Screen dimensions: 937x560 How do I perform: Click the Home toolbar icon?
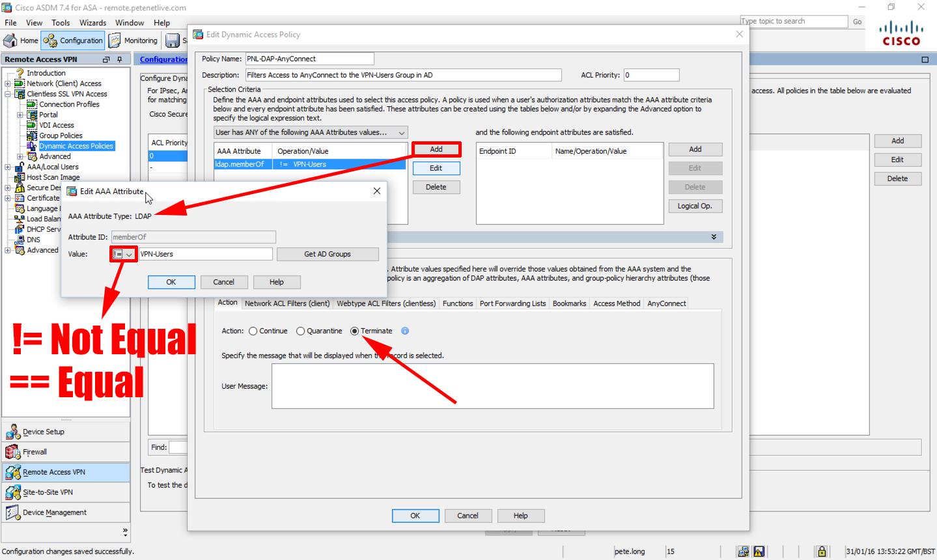pyautogui.click(x=10, y=40)
